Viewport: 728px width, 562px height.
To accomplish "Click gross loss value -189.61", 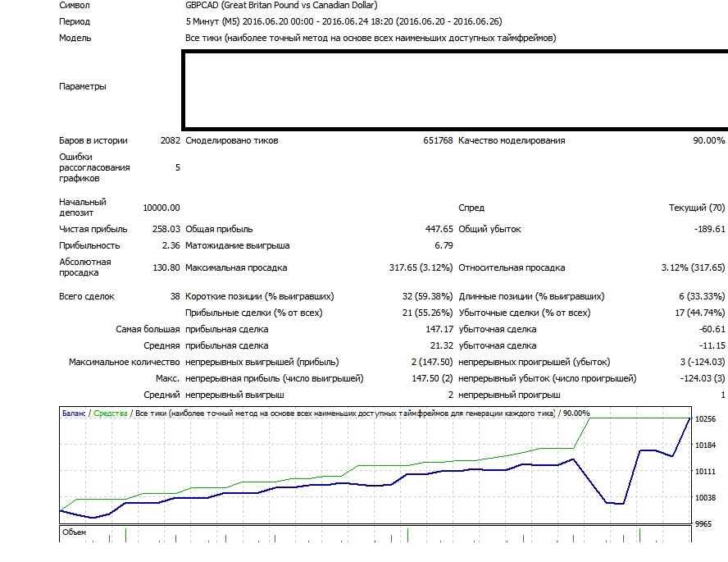I will pyautogui.click(x=709, y=229).
